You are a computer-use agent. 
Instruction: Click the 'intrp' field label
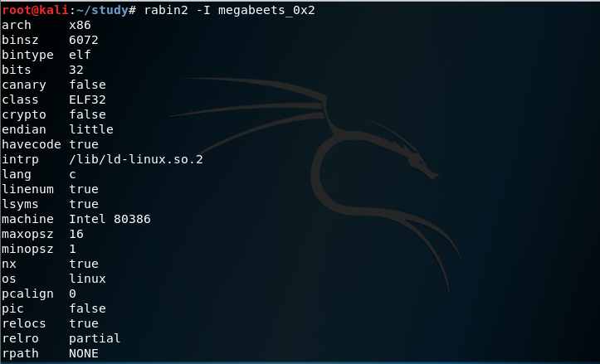click(x=20, y=160)
